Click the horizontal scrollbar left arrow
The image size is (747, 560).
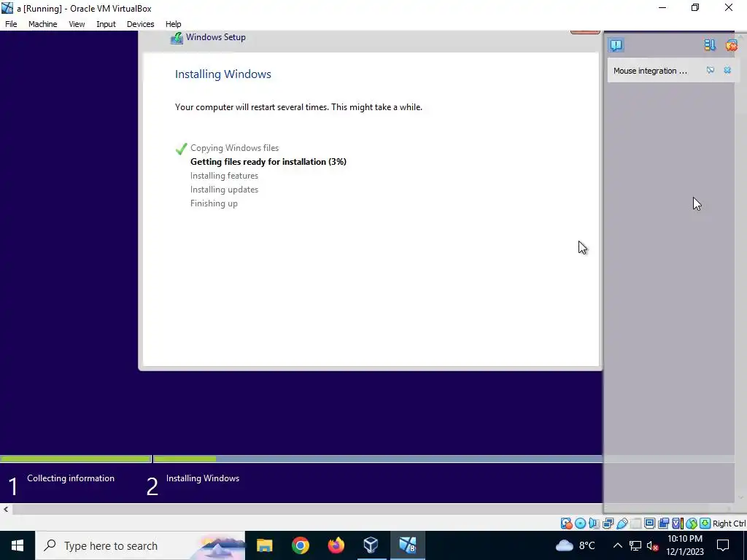tap(6, 509)
